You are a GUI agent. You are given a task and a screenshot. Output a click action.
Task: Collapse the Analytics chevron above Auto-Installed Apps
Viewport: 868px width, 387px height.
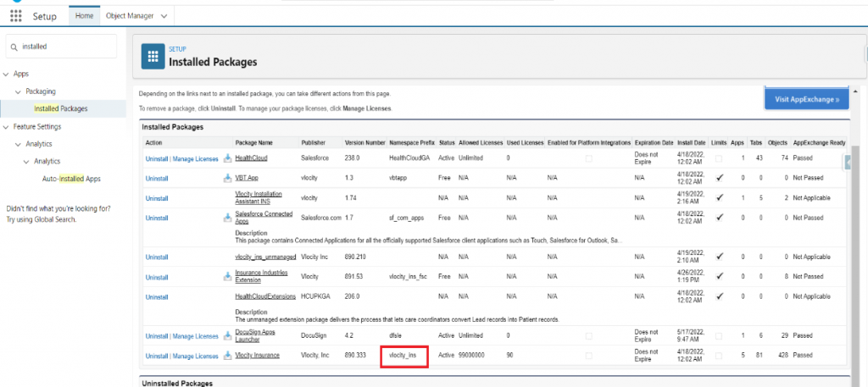tap(26, 162)
